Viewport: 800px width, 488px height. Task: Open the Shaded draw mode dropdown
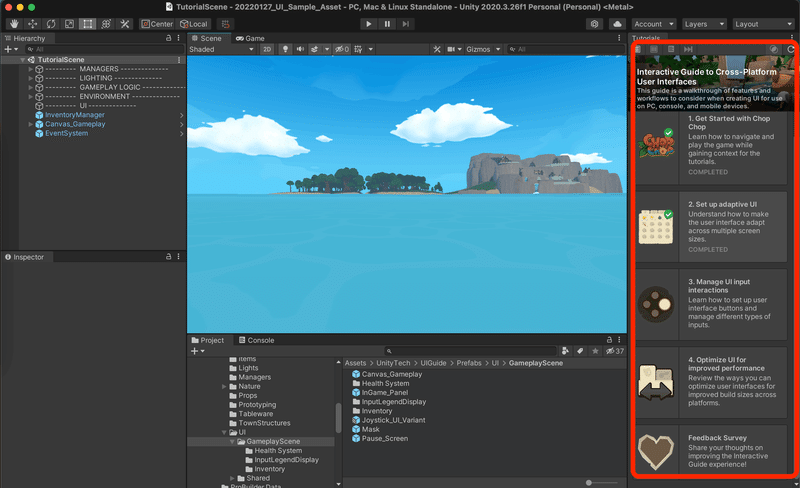pos(221,50)
